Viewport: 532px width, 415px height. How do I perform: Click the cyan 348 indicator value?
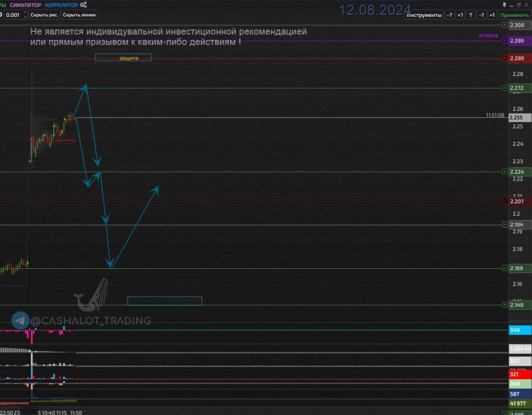tap(520, 330)
